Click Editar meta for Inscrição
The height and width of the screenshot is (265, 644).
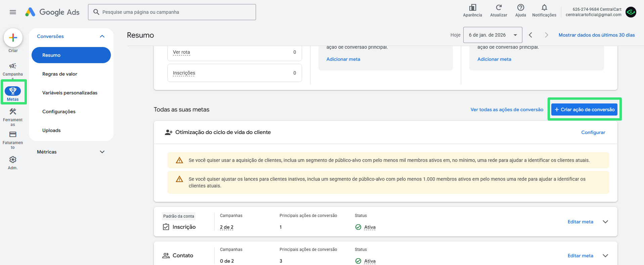pyautogui.click(x=580, y=222)
